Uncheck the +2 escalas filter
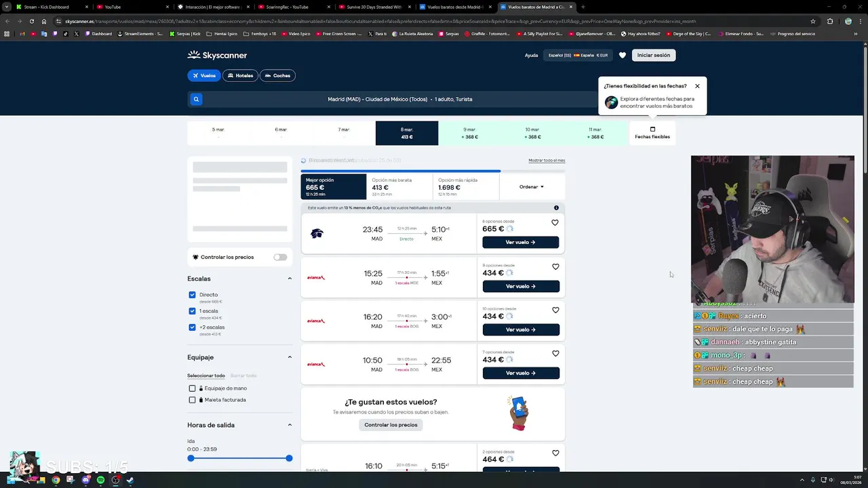868x488 pixels. coord(192,327)
